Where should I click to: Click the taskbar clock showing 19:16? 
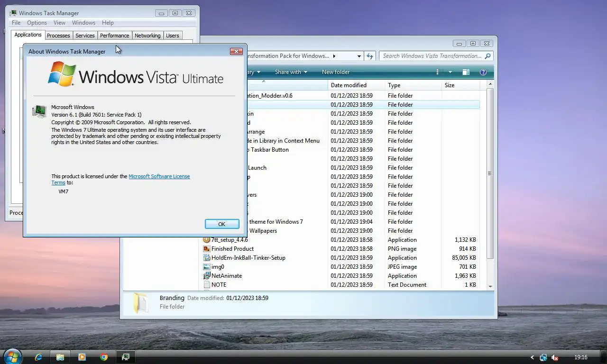point(580,357)
